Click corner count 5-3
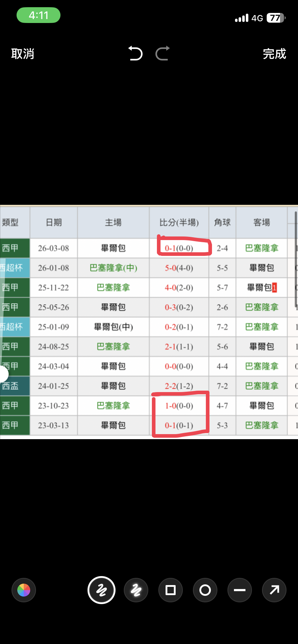Viewport: 298px width, 644px height. point(222,425)
